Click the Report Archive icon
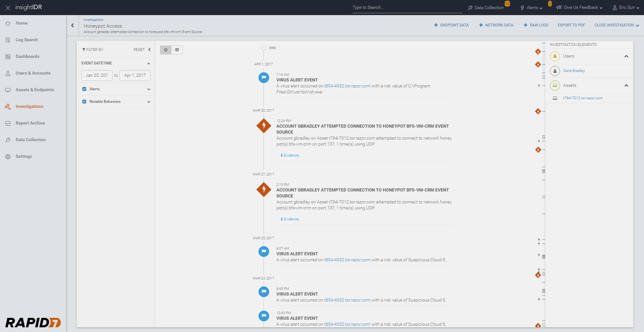Image resolution: width=644 pixels, height=332 pixels. click(x=8, y=123)
